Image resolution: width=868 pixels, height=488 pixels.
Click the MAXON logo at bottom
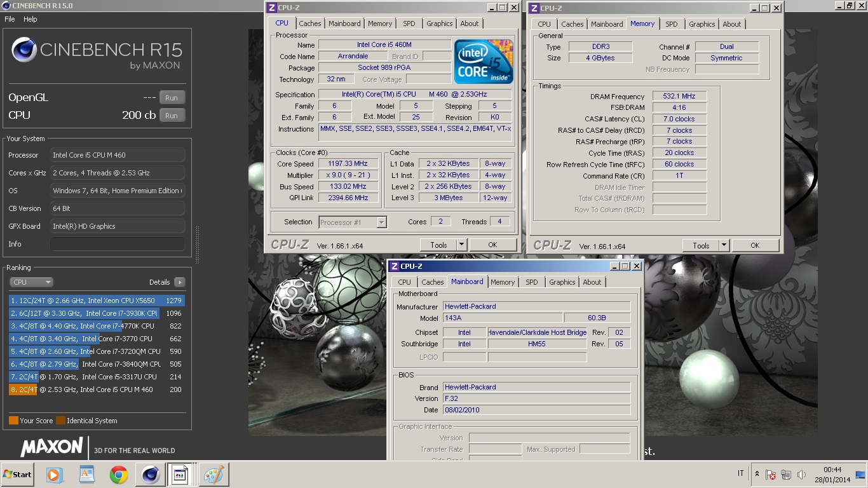(x=52, y=447)
